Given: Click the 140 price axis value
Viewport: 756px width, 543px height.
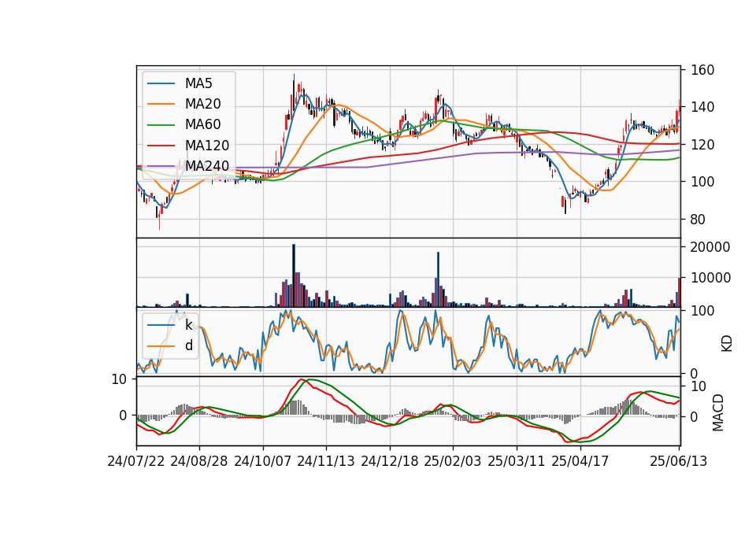Looking at the screenshot, I should [x=702, y=107].
